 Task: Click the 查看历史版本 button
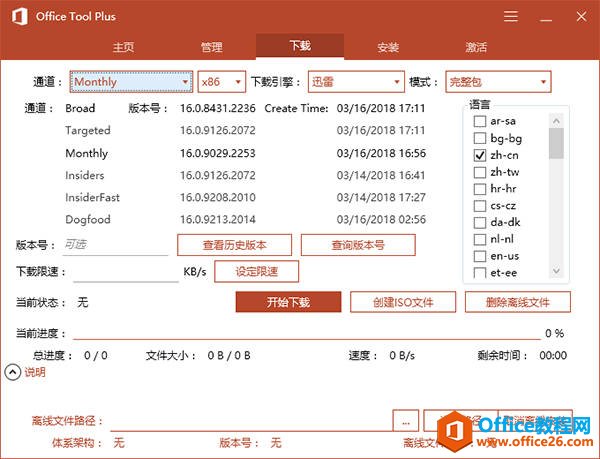(235, 245)
